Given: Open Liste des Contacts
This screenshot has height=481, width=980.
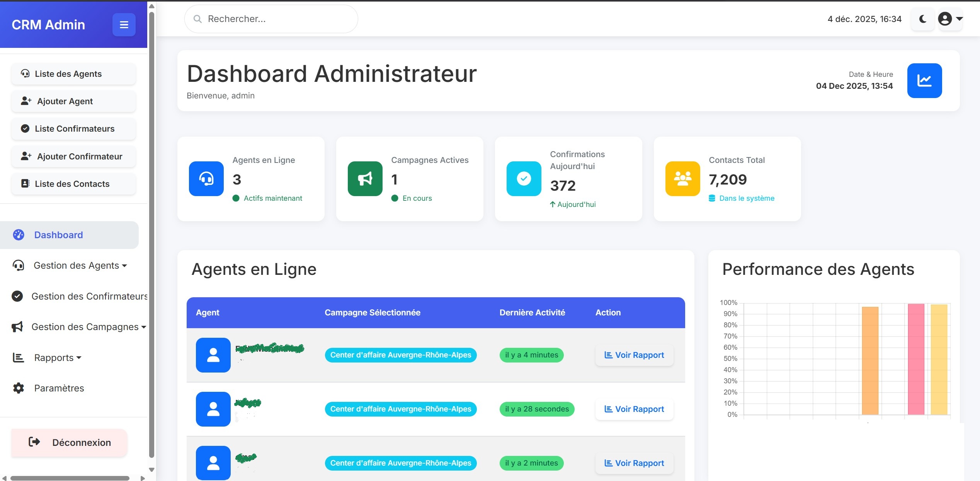Looking at the screenshot, I should 73,184.
